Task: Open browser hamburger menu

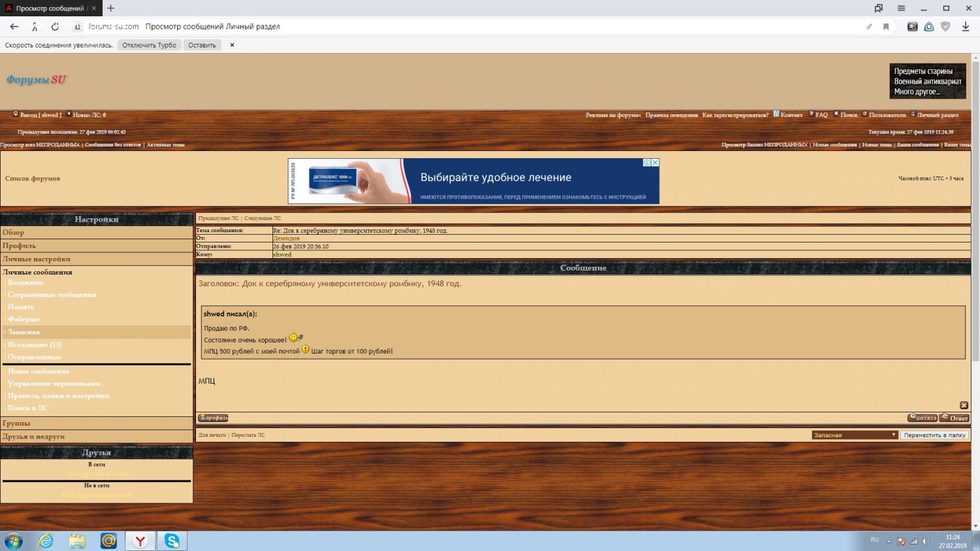Action: [901, 8]
